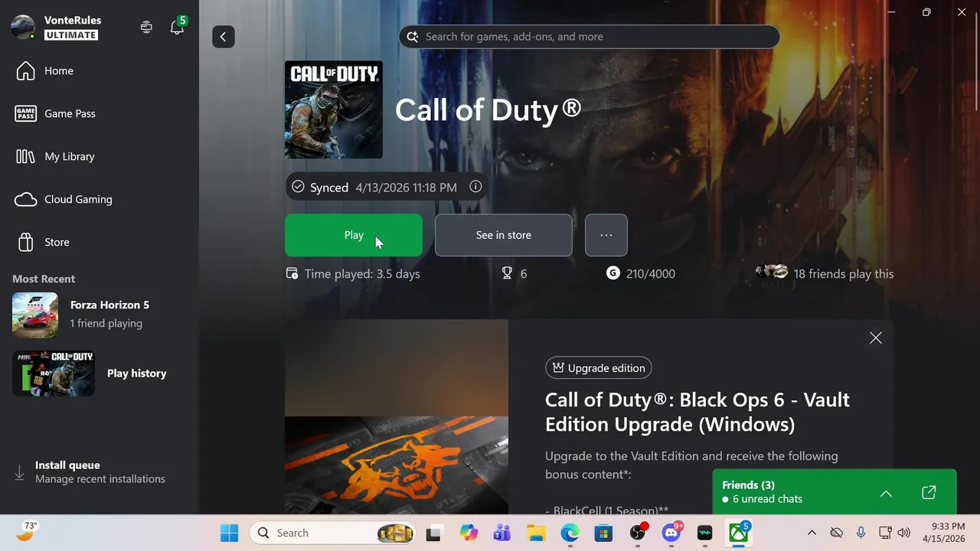Open Forza Horizon 5 from Most Recent

coord(100,314)
